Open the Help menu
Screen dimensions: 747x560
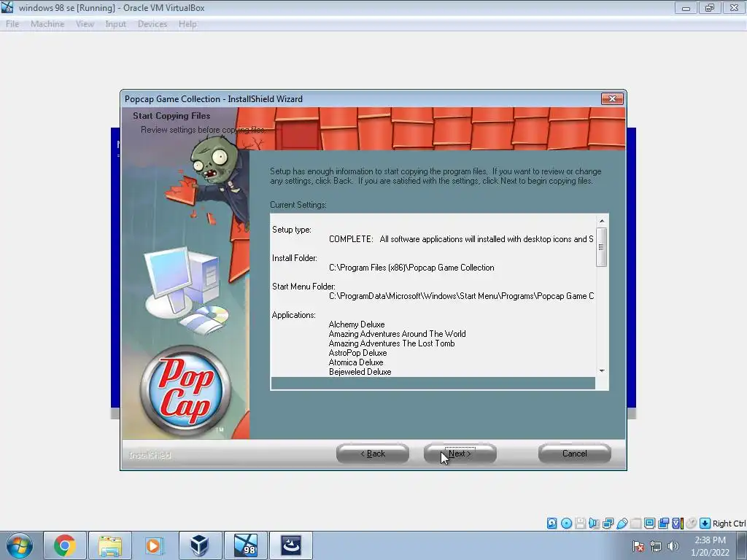(x=187, y=24)
